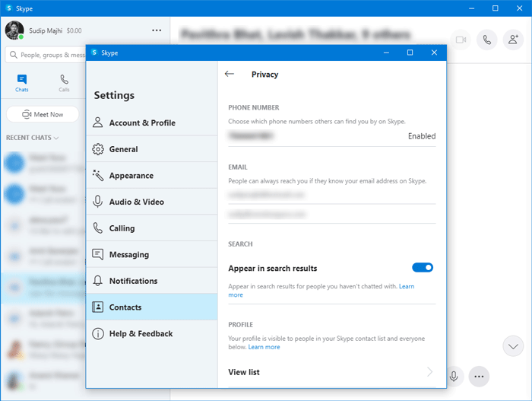Click the phone handset icon beside Calling
Viewport: 532px width, 401px height.
tap(98, 228)
